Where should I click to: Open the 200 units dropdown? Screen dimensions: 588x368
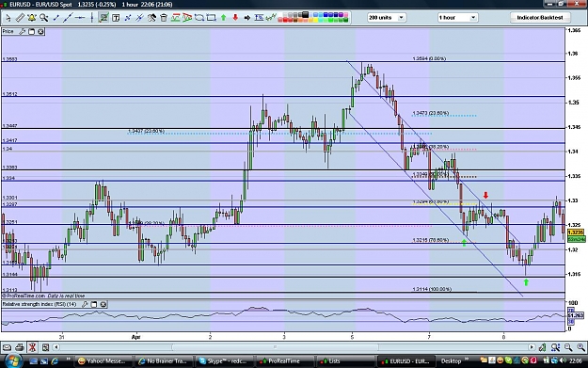(x=387, y=18)
